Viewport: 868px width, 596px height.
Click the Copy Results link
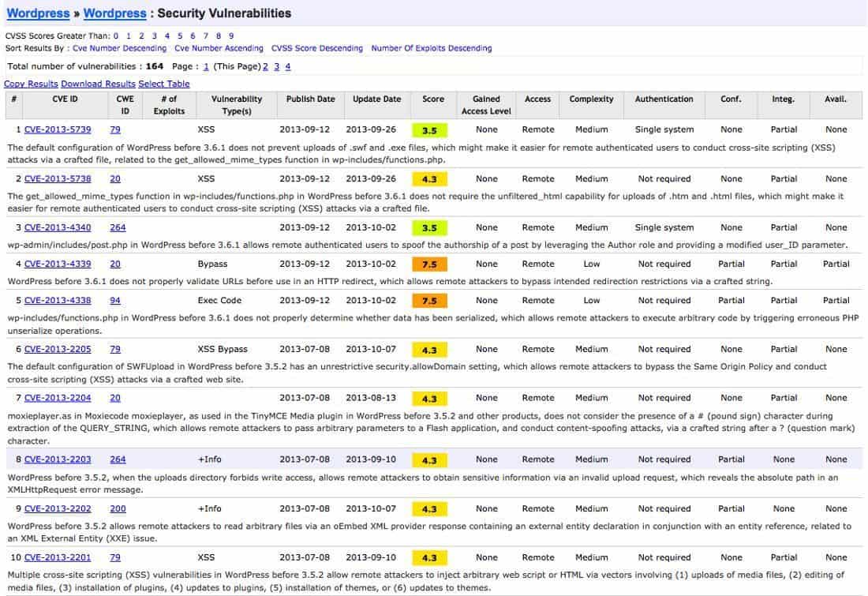point(31,84)
